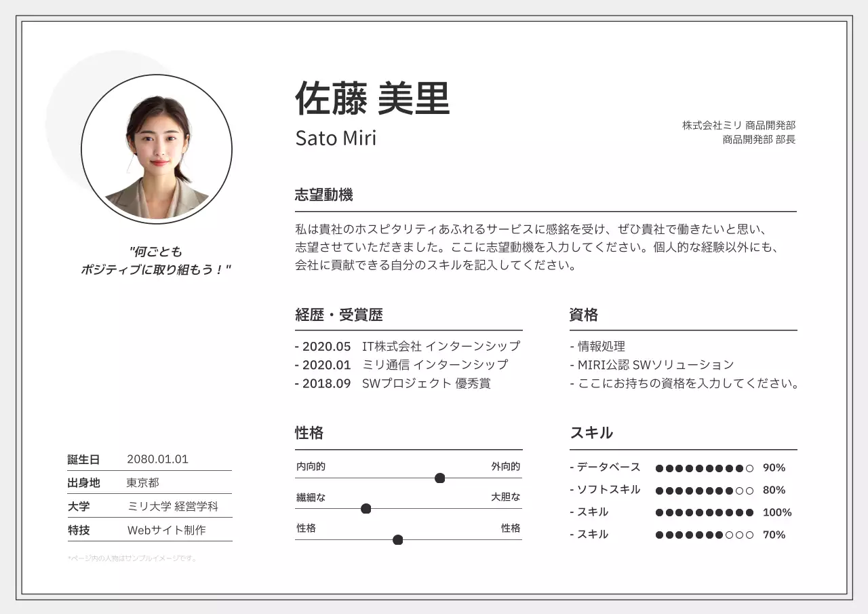The image size is (868, 614).
Task: Click the データベース 90% dot rating
Action: [x=704, y=468]
